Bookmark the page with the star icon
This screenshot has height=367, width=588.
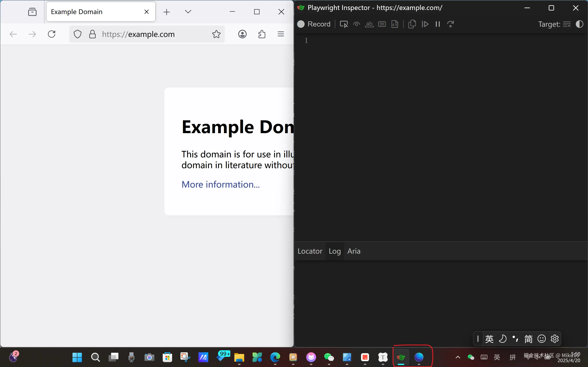click(216, 34)
